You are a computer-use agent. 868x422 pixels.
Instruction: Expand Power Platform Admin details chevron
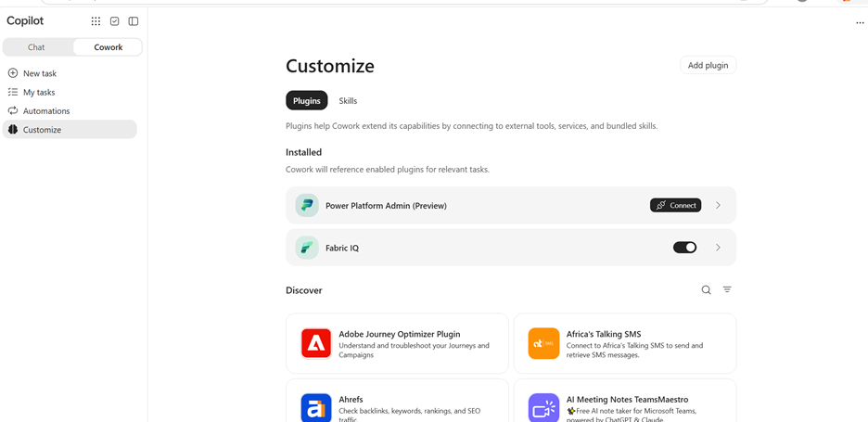(718, 206)
